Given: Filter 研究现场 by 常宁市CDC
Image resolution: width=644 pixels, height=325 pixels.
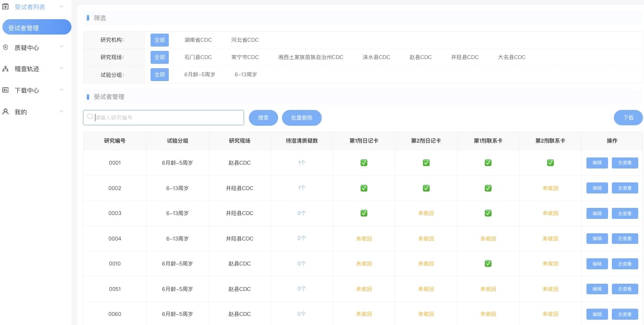Looking at the screenshot, I should (x=245, y=57).
